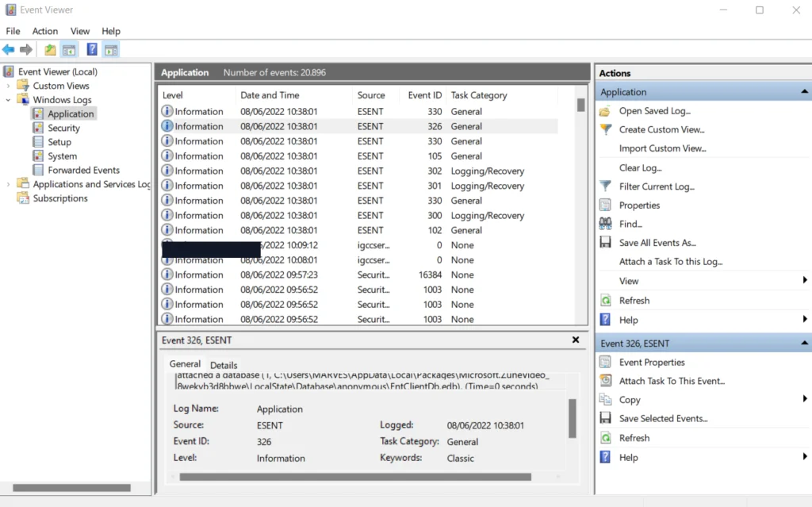Click Refresh in Application actions
Image resolution: width=812 pixels, height=507 pixels.
point(634,300)
